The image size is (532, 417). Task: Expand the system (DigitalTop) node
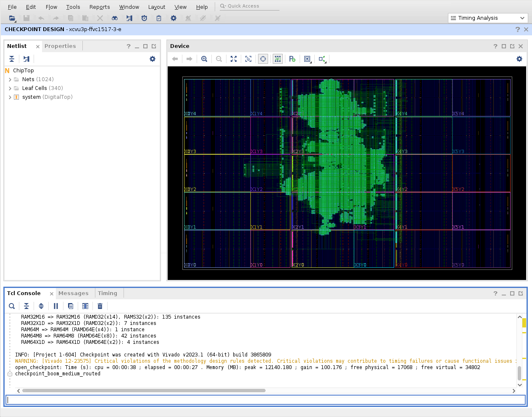coord(10,97)
